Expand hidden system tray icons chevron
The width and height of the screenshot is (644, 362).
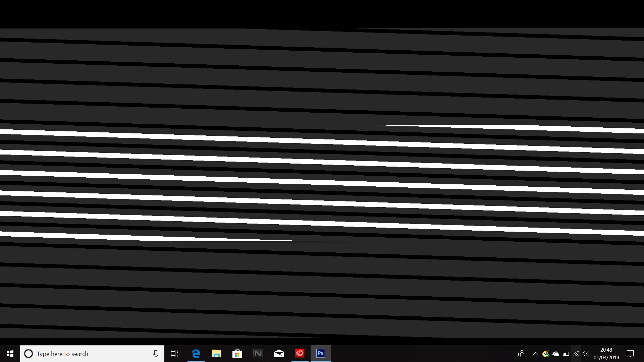coord(535,354)
